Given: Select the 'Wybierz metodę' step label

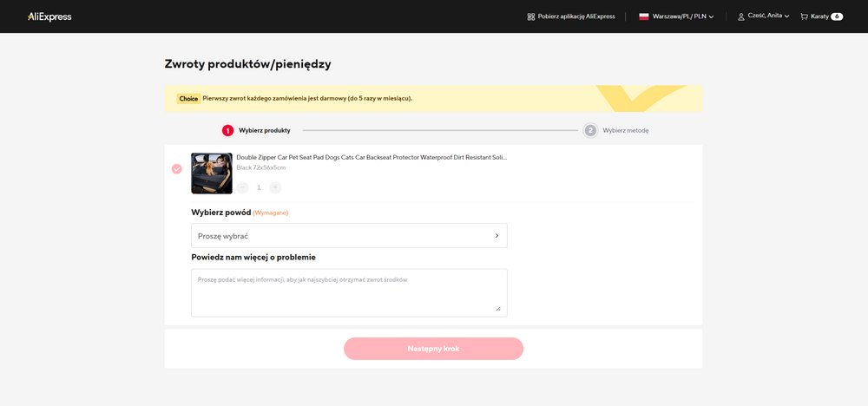Looking at the screenshot, I should [625, 130].
